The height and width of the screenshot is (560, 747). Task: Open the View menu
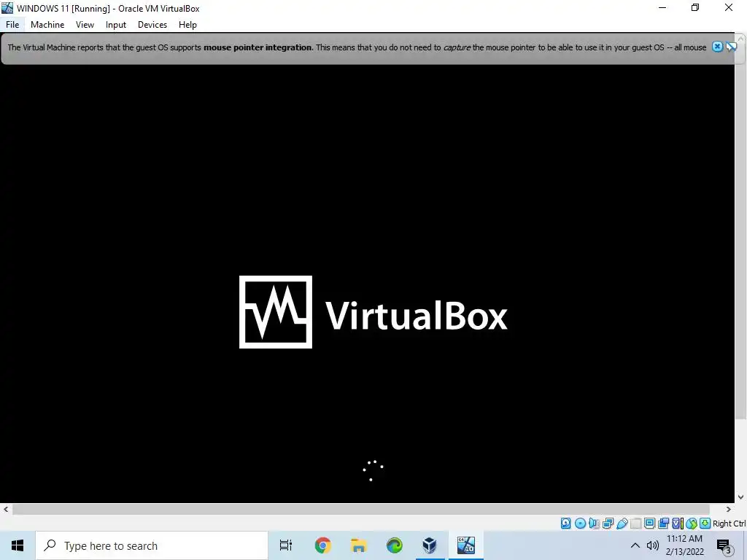[85, 25]
